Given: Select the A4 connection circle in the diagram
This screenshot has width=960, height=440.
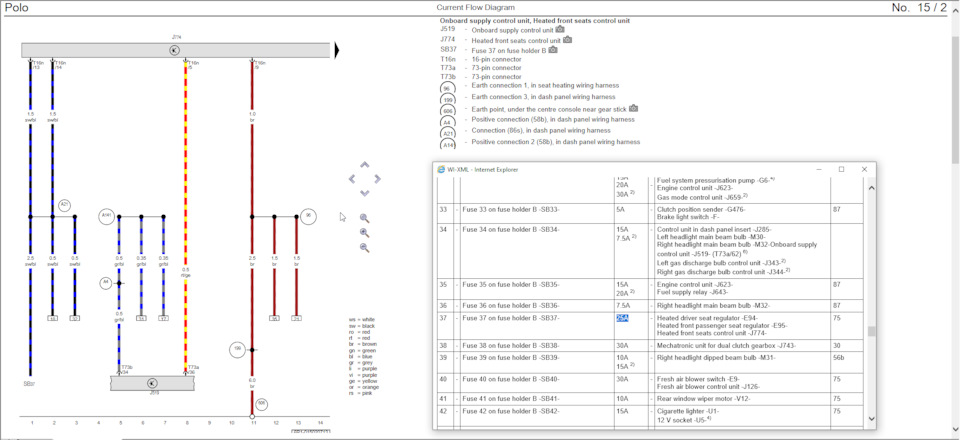Looking at the screenshot, I should click(106, 283).
